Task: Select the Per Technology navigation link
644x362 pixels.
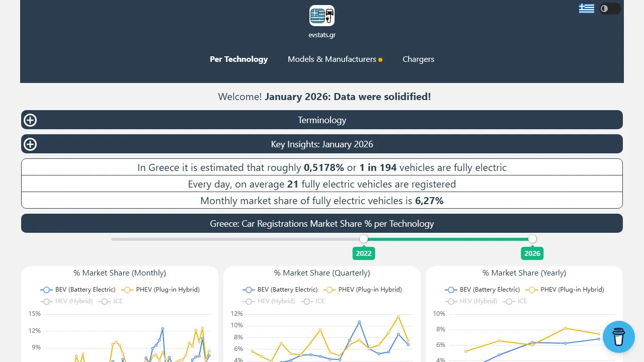Action: coord(238,59)
